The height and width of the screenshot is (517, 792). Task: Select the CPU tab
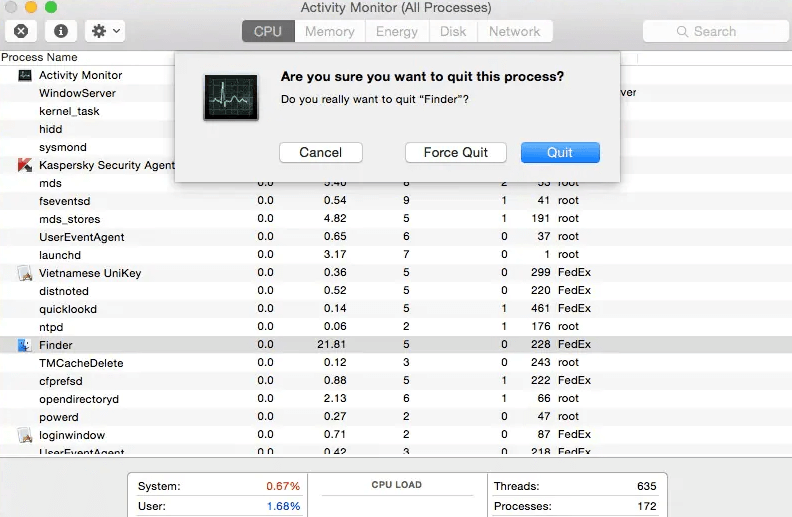(x=268, y=31)
